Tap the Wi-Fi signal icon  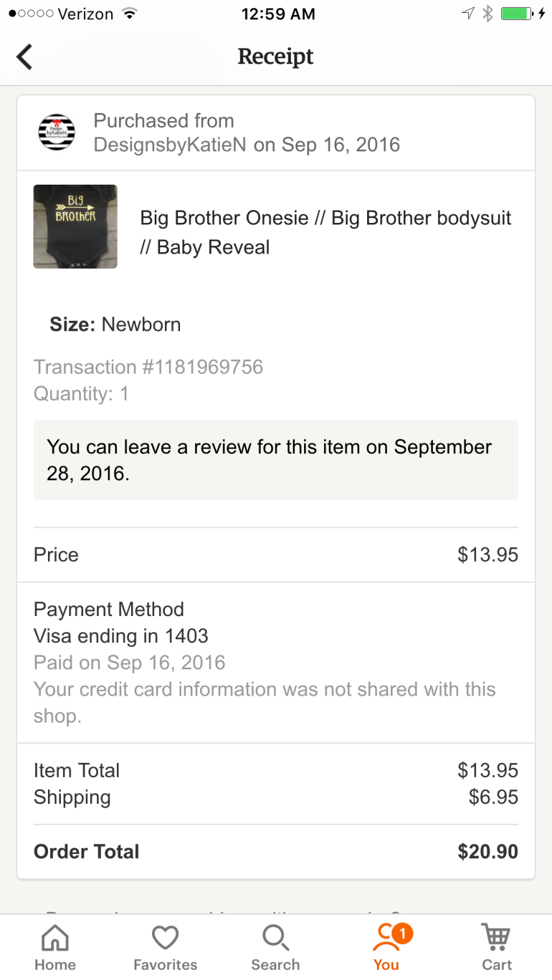(130, 14)
